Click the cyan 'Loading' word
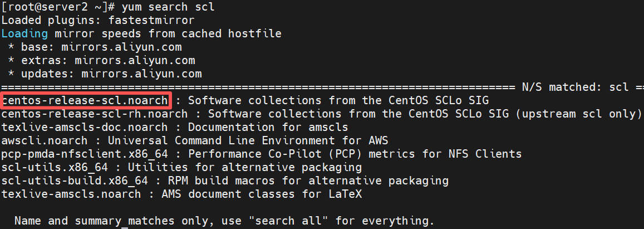This screenshot has width=644, height=229. pos(24,34)
